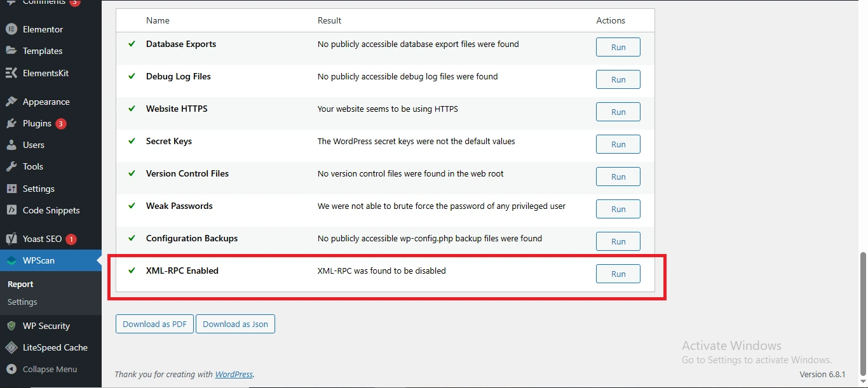868x388 pixels.
Task: Run the Version Control Files check
Action: click(618, 177)
